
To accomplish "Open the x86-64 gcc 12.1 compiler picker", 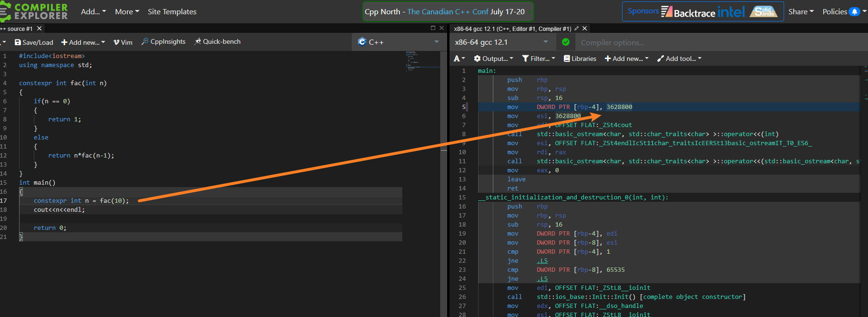I will pyautogui.click(x=502, y=42).
